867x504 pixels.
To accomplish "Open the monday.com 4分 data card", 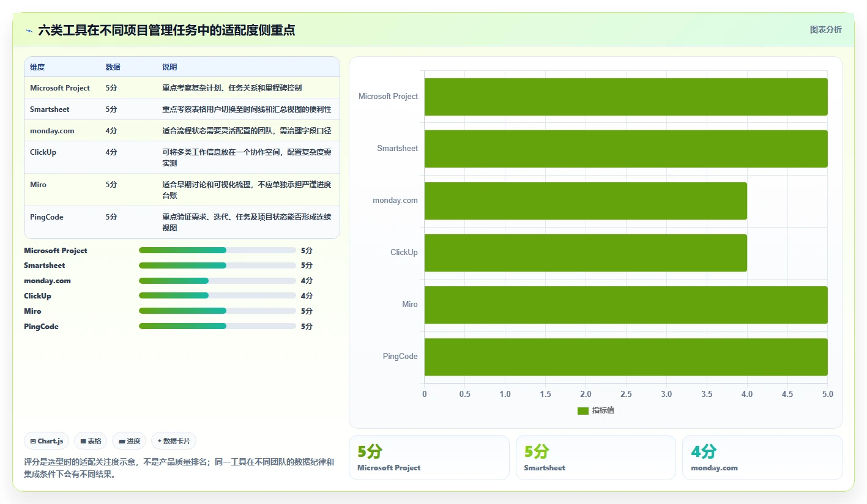I will pyautogui.click(x=762, y=458).
